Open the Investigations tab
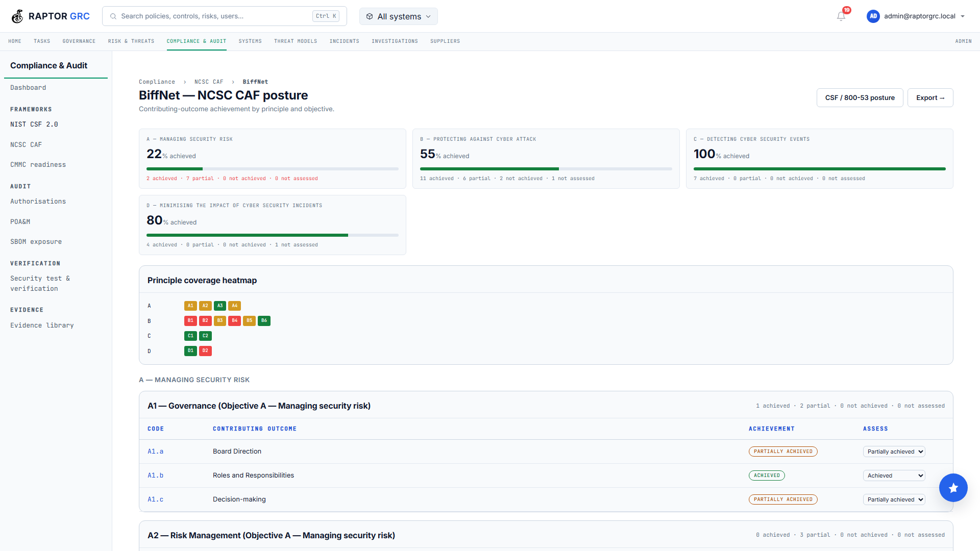Image resolution: width=980 pixels, height=551 pixels. tap(395, 41)
